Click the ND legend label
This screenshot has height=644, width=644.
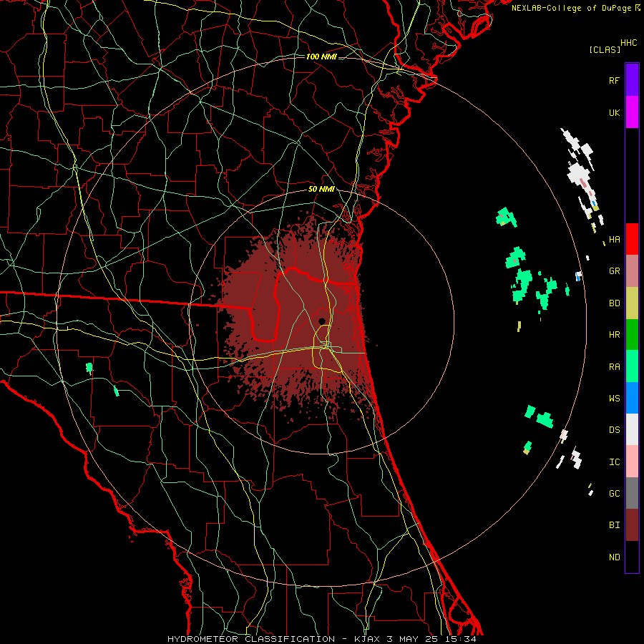click(x=614, y=557)
